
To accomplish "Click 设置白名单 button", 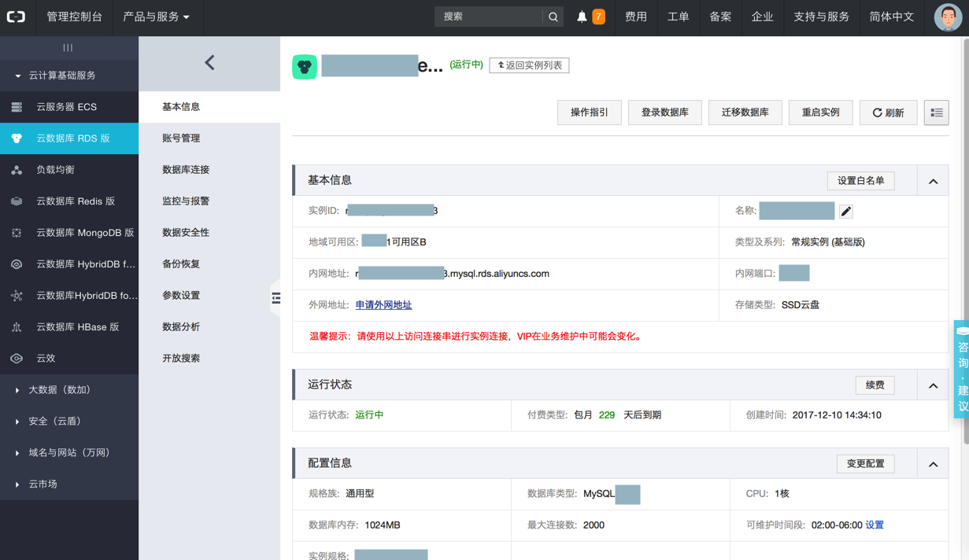I will coord(861,181).
